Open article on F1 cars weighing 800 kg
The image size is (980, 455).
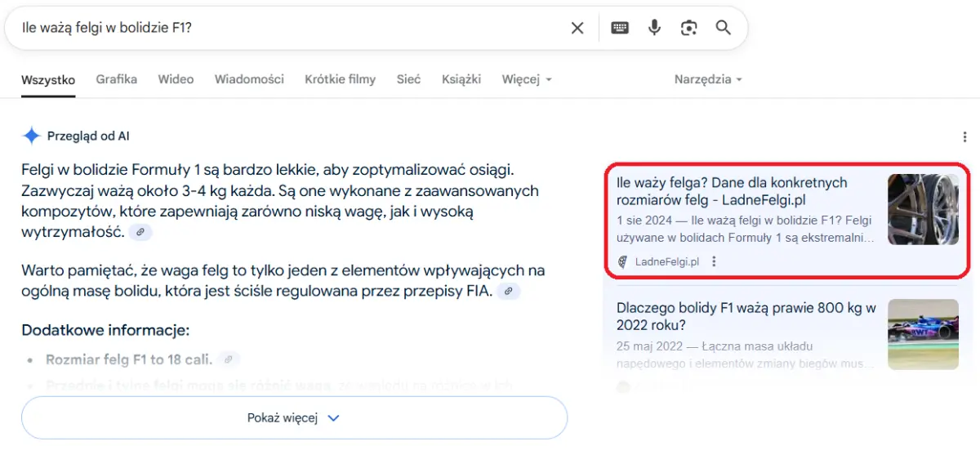tap(746, 316)
